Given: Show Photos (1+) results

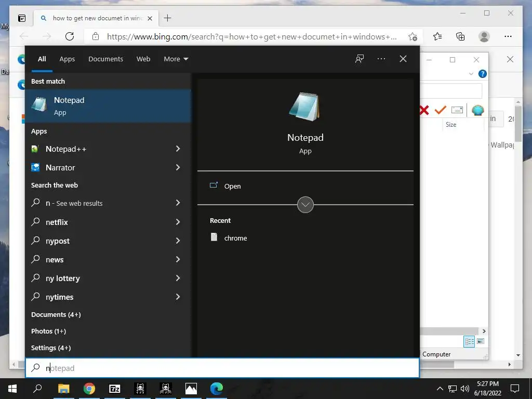Looking at the screenshot, I should (x=48, y=331).
